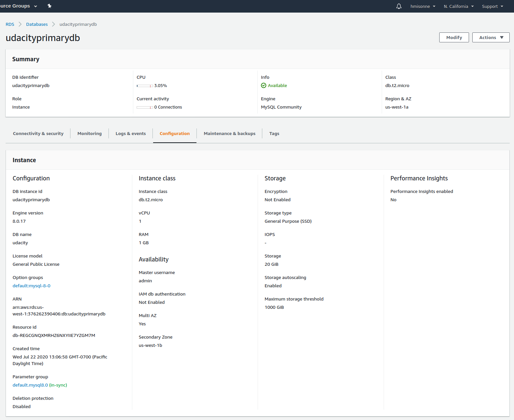Screen dimensions: 514x420
Task: Click the Storage type value General Purpose (SSD)
Action: [x=288, y=221]
